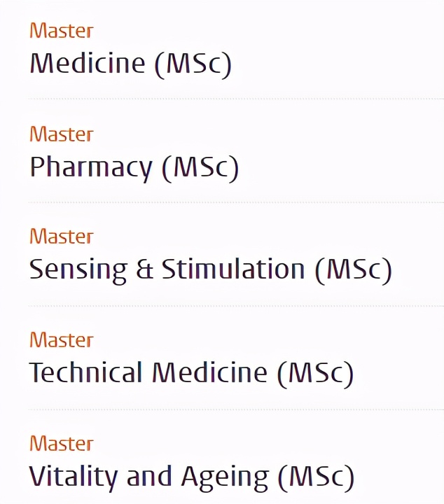Image resolution: width=444 pixels, height=504 pixels.
Task: Open the Technical Medicine (MSc) link
Action: tap(190, 373)
